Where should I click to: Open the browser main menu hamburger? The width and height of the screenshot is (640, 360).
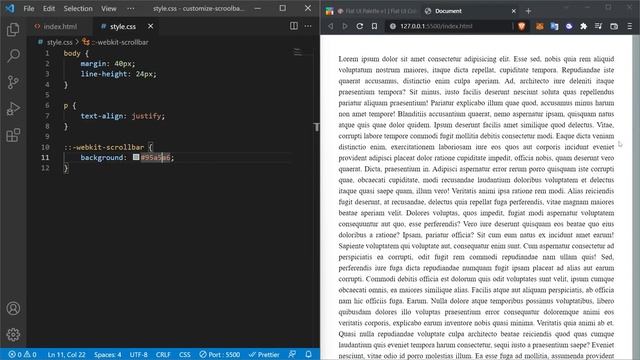tap(629, 26)
